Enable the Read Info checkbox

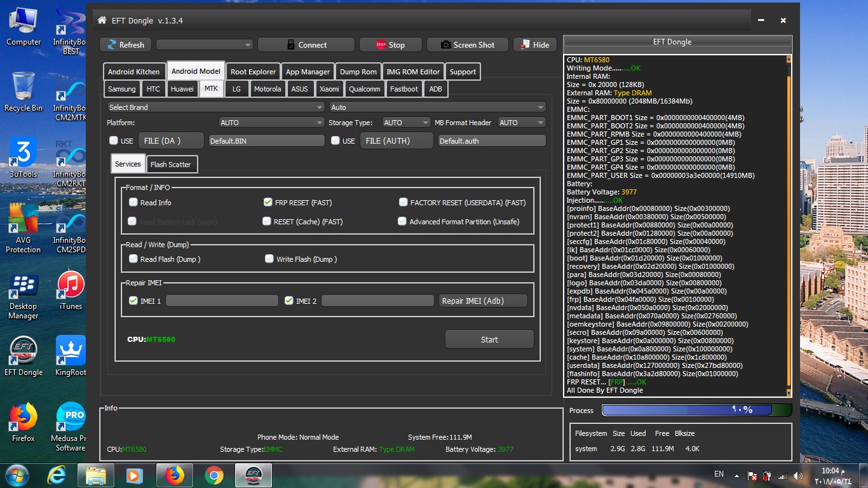133,202
